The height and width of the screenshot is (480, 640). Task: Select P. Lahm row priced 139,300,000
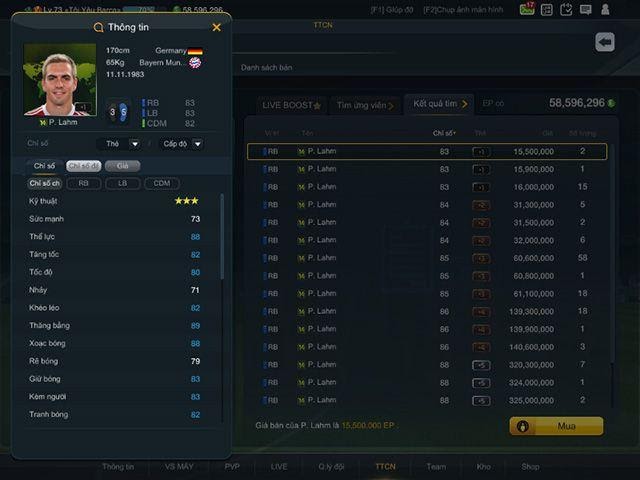pyautogui.click(x=427, y=311)
